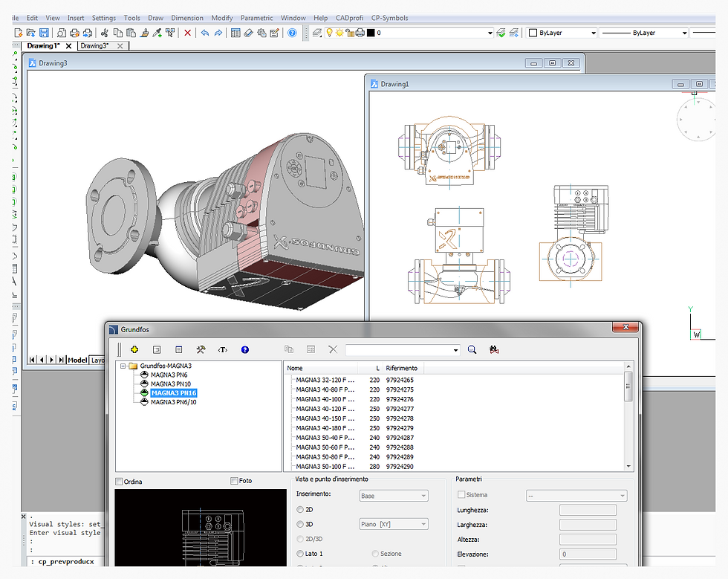This screenshot has height=579, width=728.
Task: Select the disabled 2D/3D radio option
Action: (300, 539)
